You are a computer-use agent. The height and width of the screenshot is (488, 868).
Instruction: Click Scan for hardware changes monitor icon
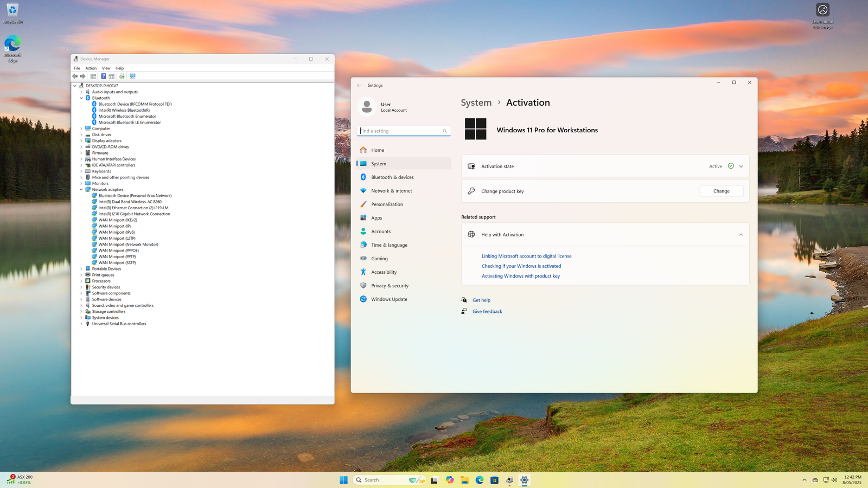tap(132, 76)
